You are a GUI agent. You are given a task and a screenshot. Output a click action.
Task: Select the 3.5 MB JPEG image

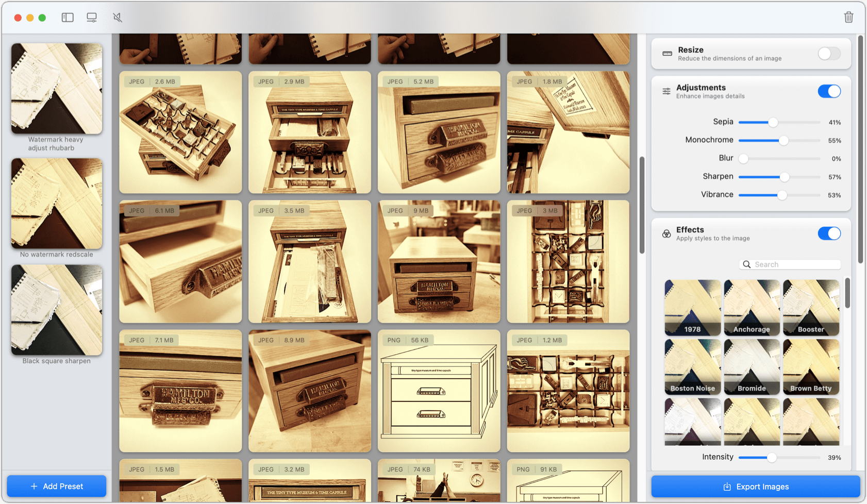(x=310, y=262)
